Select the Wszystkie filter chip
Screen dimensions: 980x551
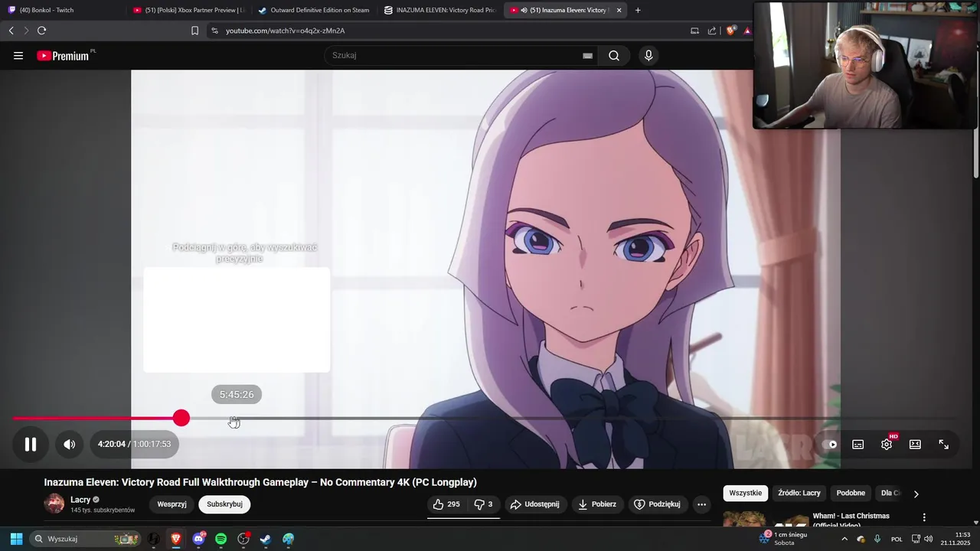(746, 493)
